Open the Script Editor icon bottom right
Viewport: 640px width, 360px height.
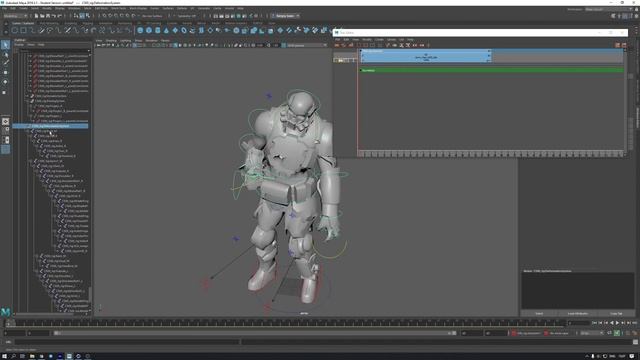(636, 342)
